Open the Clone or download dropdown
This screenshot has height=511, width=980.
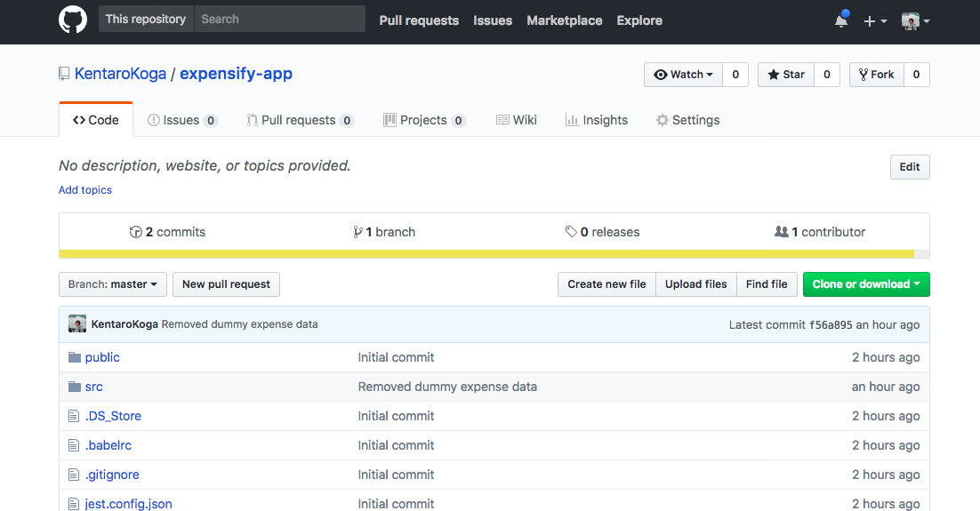click(865, 284)
